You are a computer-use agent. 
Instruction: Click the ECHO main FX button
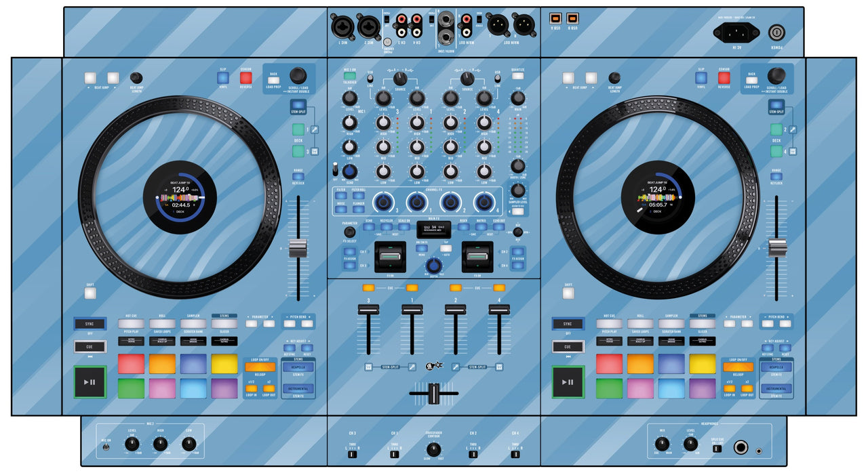pyautogui.click(x=370, y=227)
